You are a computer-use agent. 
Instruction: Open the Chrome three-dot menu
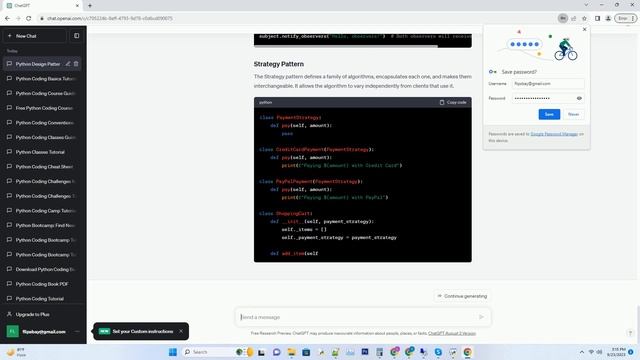click(x=633, y=18)
